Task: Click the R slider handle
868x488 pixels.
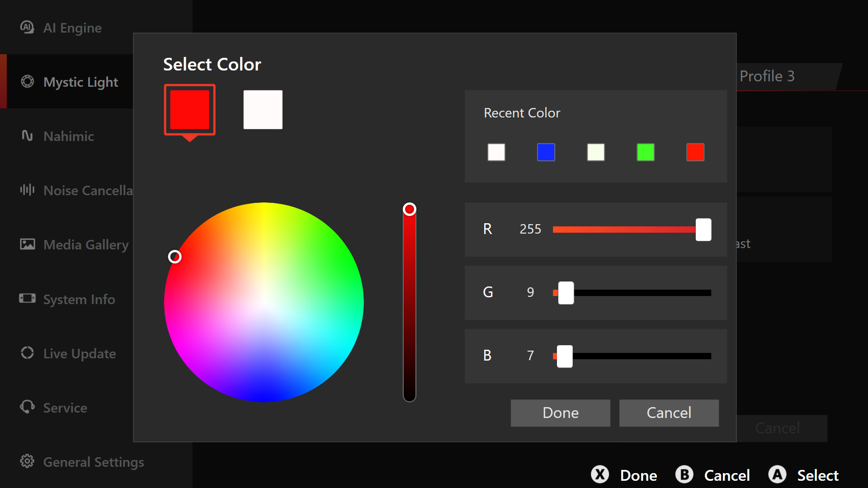Action: [703, 230]
